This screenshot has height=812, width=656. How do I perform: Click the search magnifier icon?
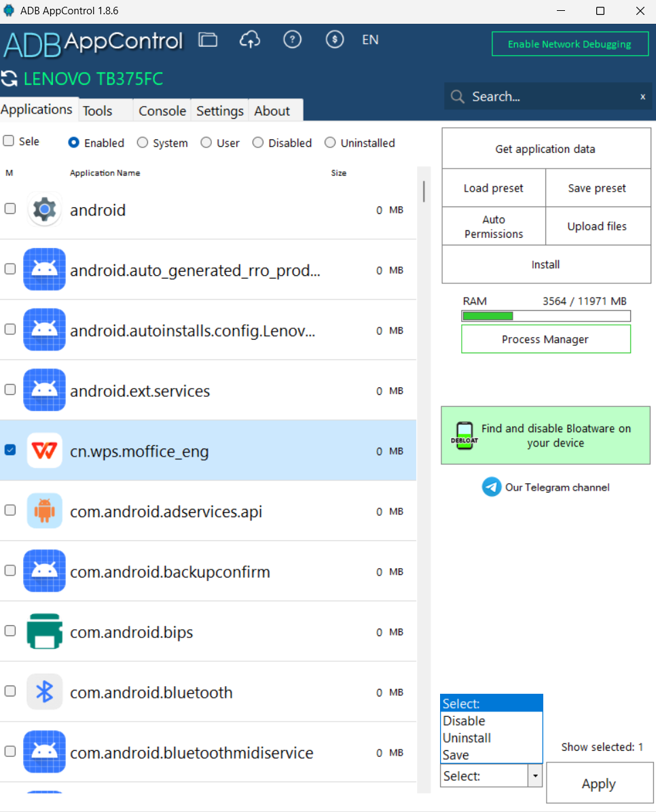coord(457,97)
